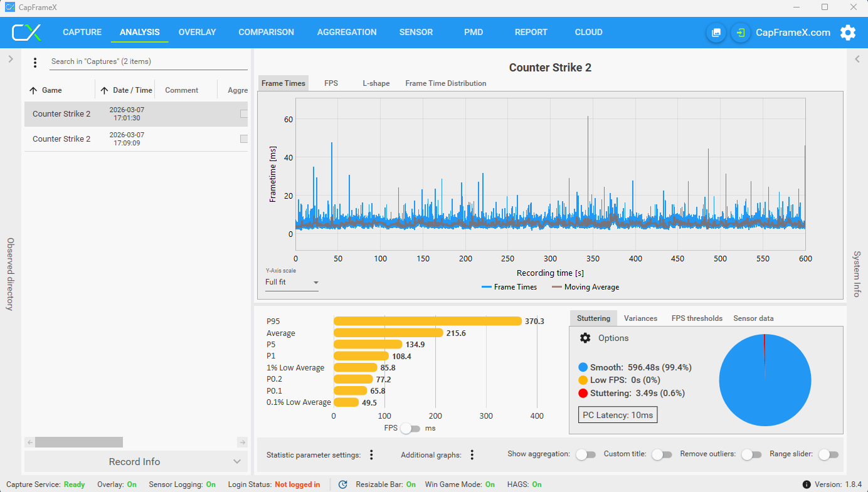Open the Frame Time Distribution tab
This screenshot has width=868, height=492.
pyautogui.click(x=445, y=83)
